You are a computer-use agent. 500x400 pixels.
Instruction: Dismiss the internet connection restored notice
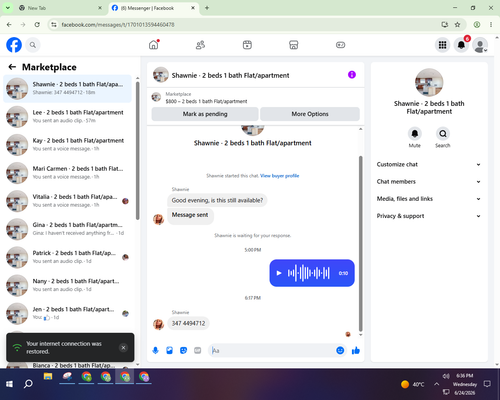click(x=123, y=347)
